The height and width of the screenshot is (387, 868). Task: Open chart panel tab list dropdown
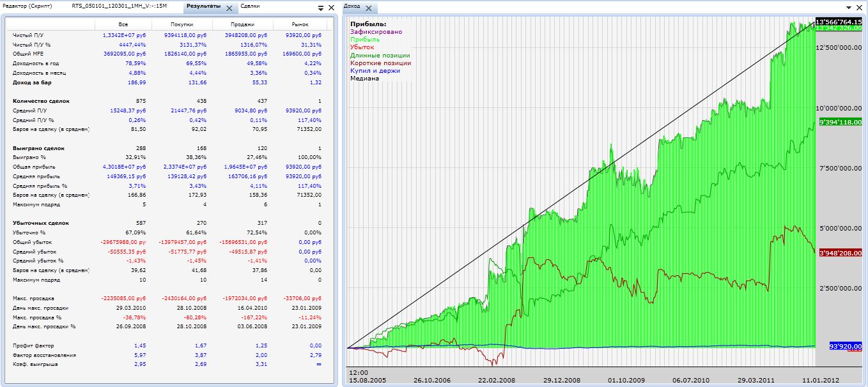[848, 8]
